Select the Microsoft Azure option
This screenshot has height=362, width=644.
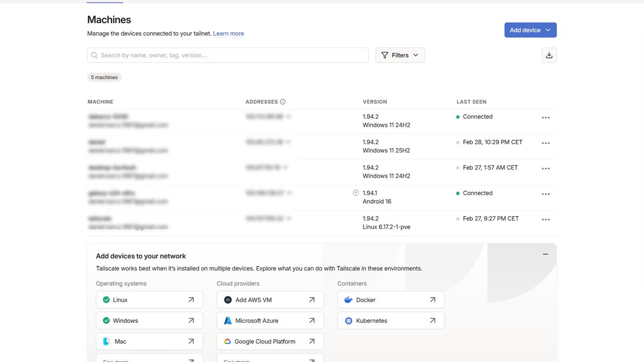click(x=270, y=321)
